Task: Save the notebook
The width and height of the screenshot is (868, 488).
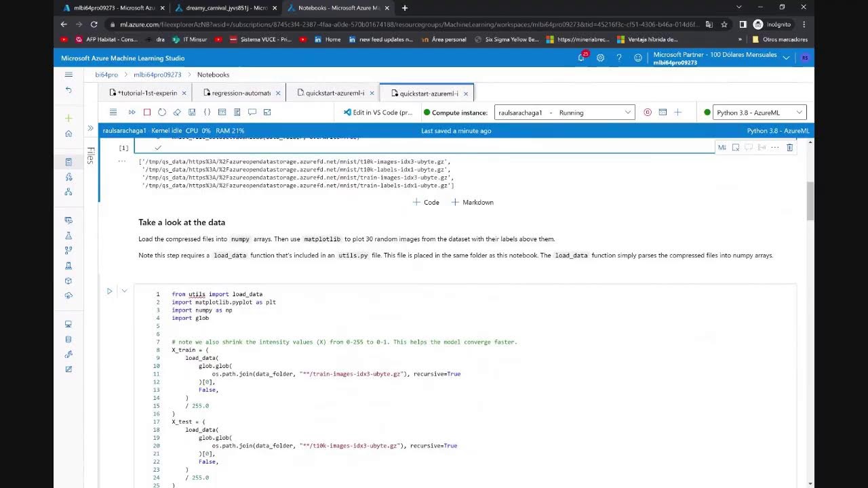Action: click(192, 113)
